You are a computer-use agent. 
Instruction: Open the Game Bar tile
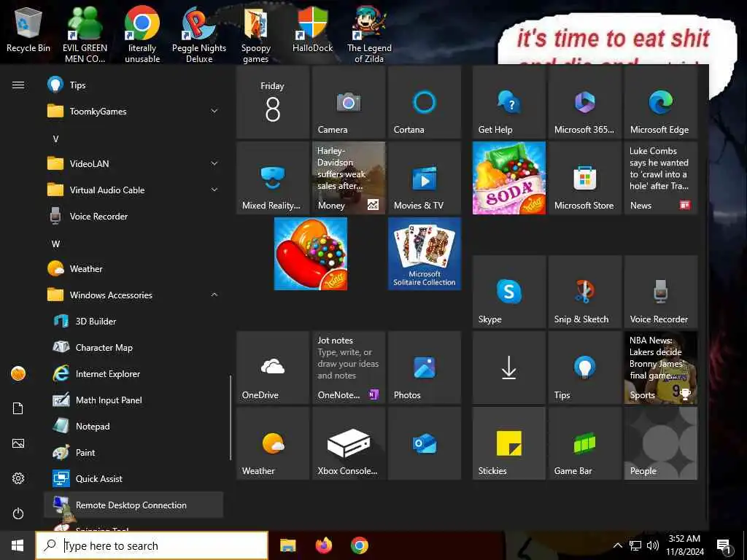coord(584,443)
